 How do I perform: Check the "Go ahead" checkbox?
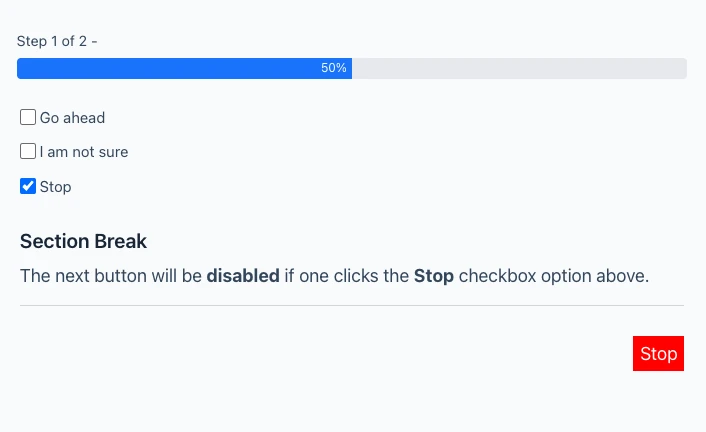tap(28, 117)
